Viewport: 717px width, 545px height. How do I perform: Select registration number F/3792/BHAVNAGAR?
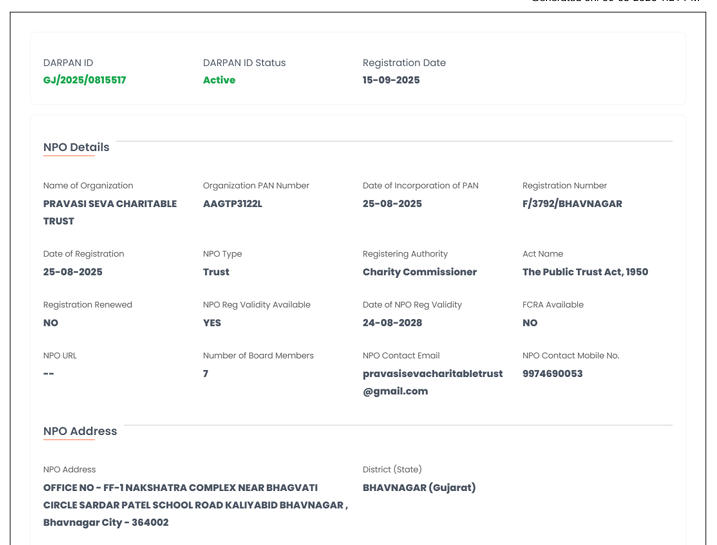click(x=572, y=204)
